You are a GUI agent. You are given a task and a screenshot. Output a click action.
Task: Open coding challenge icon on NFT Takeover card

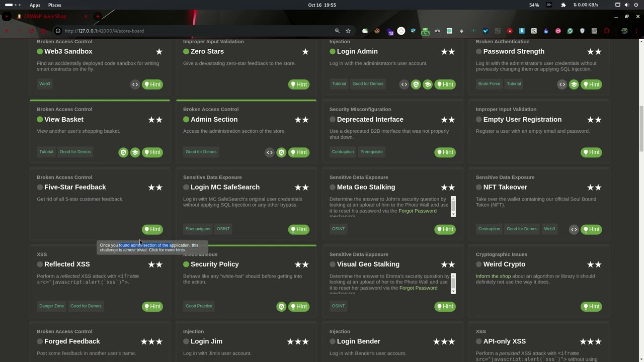pyautogui.click(x=574, y=229)
